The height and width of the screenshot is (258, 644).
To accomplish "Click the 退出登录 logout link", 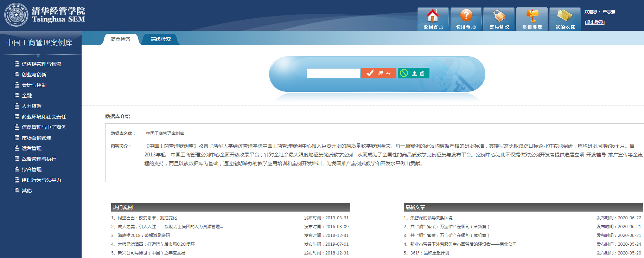I will (x=595, y=22).
